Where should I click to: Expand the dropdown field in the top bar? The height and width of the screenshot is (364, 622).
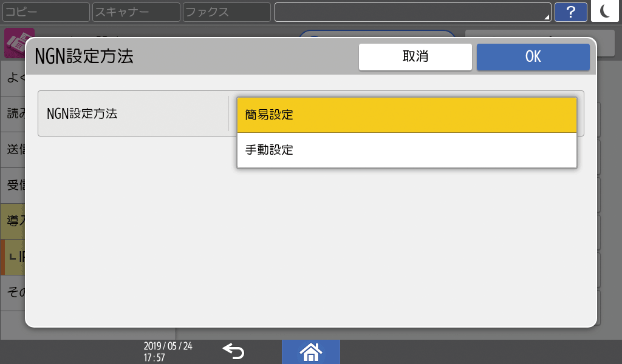tap(413, 12)
